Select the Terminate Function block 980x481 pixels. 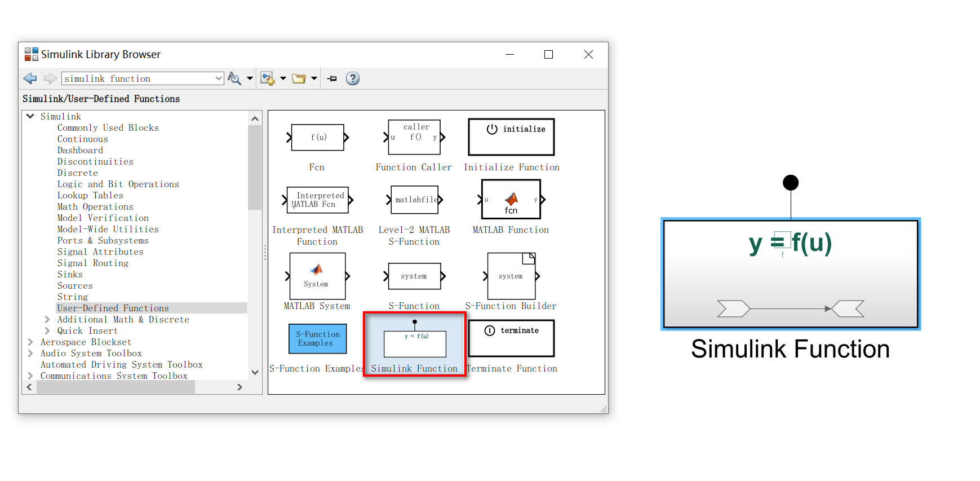click(511, 338)
